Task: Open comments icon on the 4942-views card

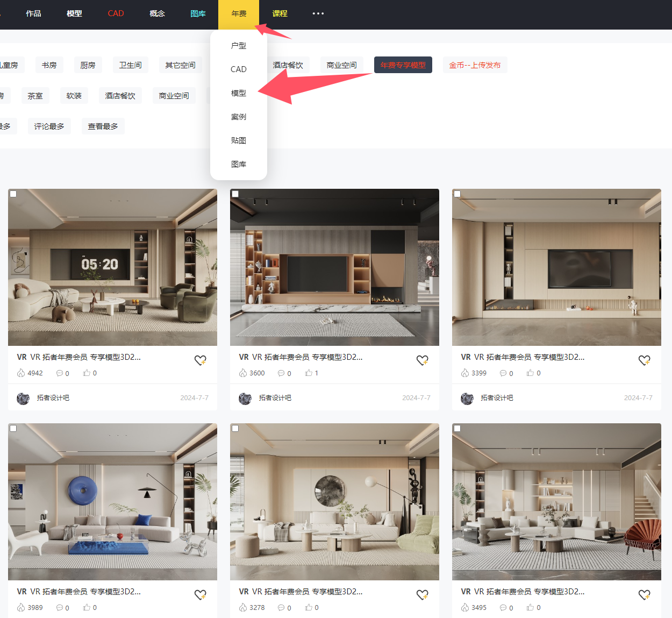Action: pyautogui.click(x=60, y=373)
